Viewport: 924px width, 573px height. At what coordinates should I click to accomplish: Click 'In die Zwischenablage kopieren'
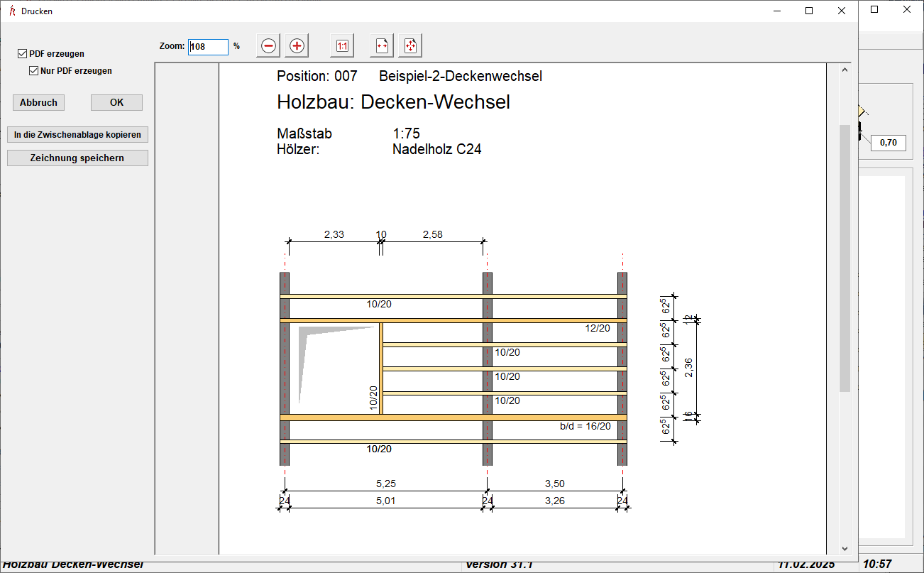(77, 134)
